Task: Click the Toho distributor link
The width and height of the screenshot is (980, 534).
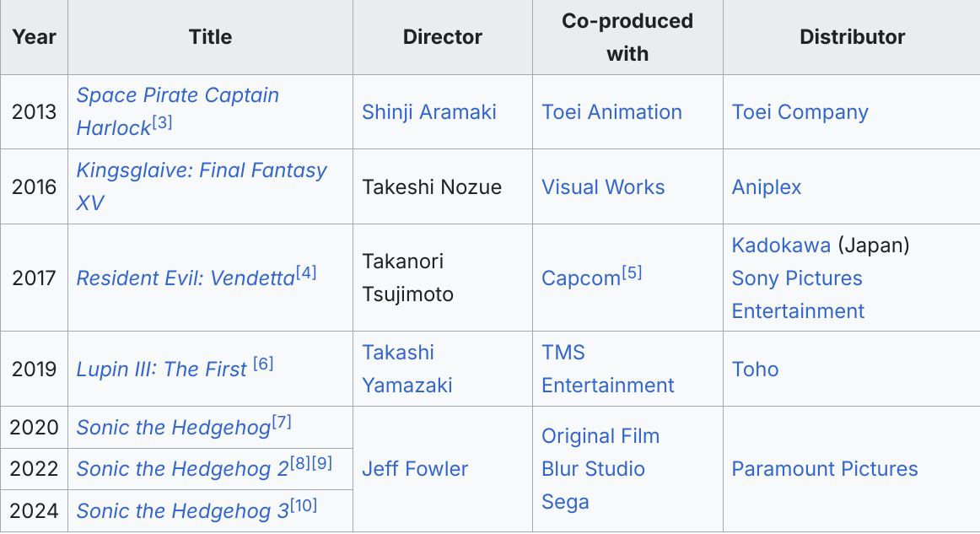Action: [x=755, y=369]
